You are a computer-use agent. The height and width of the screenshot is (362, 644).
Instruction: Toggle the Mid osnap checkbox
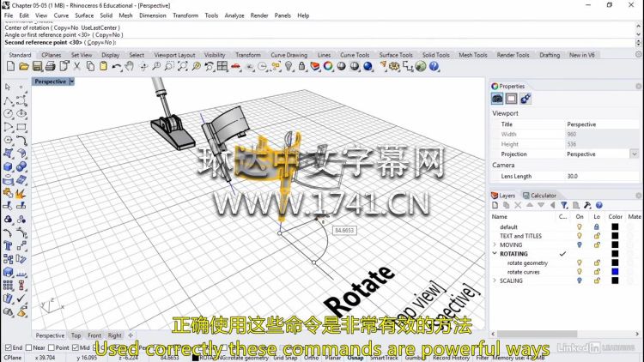(76, 347)
